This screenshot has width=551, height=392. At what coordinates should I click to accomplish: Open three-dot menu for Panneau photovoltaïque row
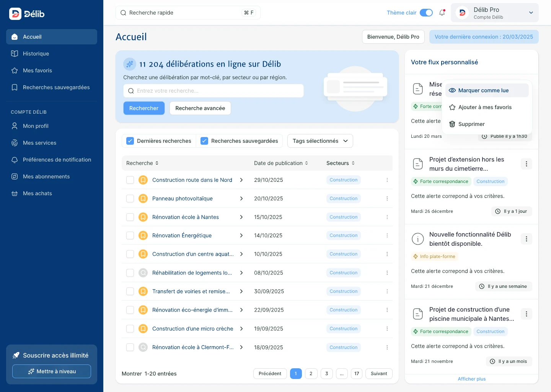(x=387, y=199)
